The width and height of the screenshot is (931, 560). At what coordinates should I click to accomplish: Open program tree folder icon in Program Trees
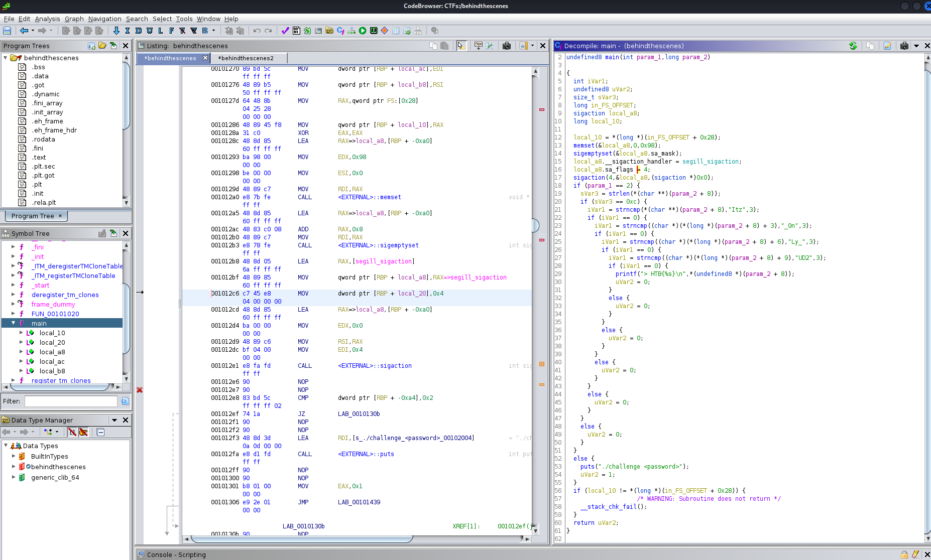tap(102, 46)
